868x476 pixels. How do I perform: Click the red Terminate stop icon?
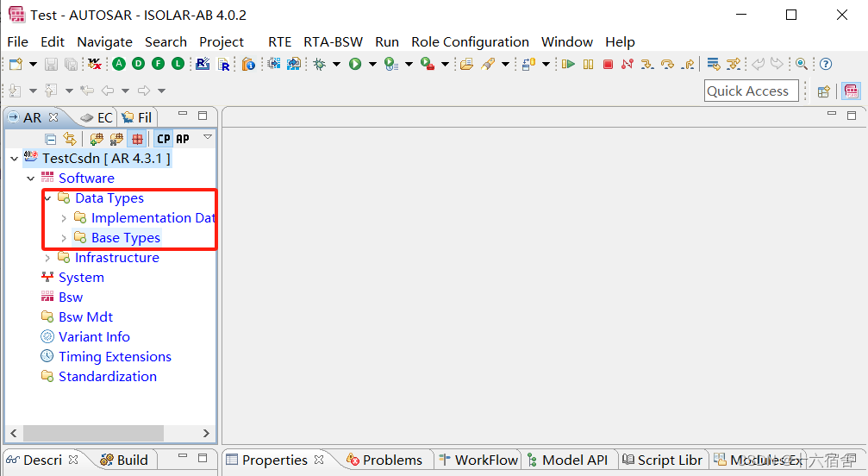click(x=608, y=64)
